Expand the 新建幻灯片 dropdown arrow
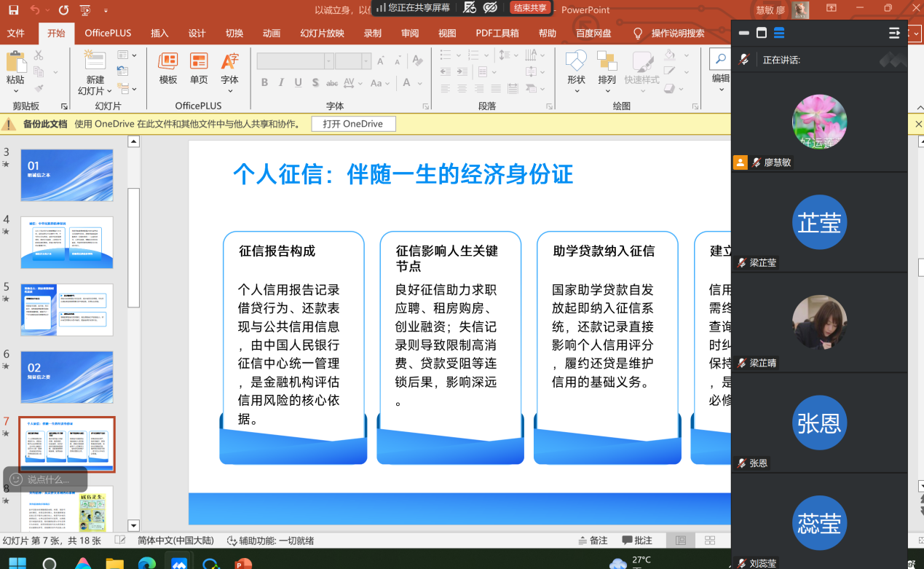Screen dimensions: 924x569 [108, 91]
